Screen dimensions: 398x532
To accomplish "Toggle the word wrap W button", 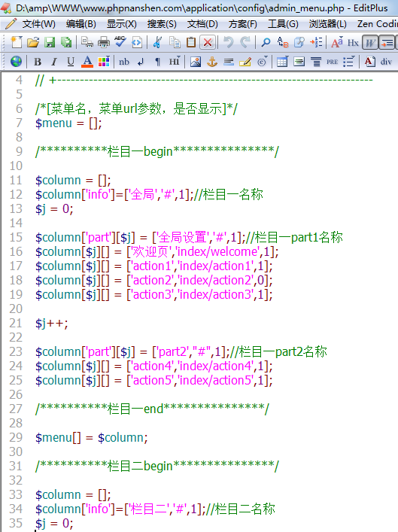I will (370, 42).
